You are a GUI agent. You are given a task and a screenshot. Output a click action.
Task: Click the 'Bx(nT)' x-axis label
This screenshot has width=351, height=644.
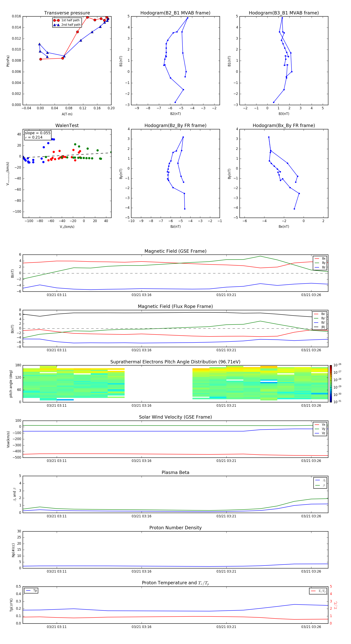(284, 227)
